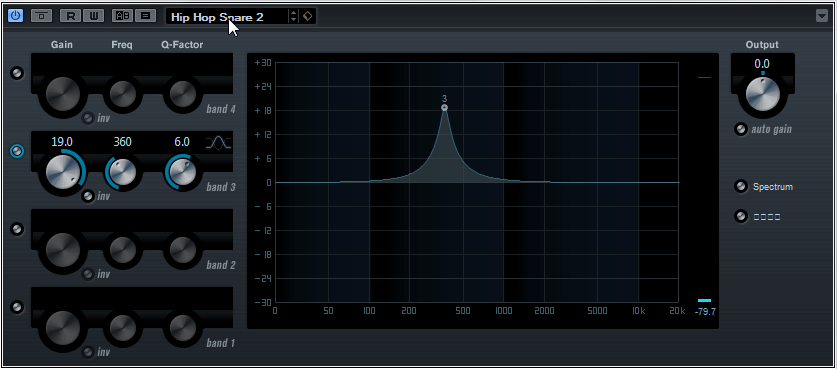Click the diamond preset management icon
837x369 pixels.
307,17
